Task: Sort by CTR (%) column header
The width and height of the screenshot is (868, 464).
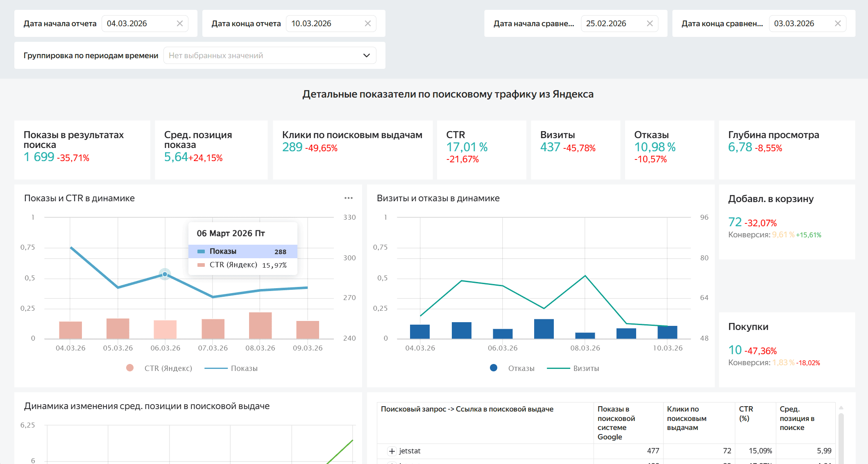Action: pyautogui.click(x=746, y=414)
